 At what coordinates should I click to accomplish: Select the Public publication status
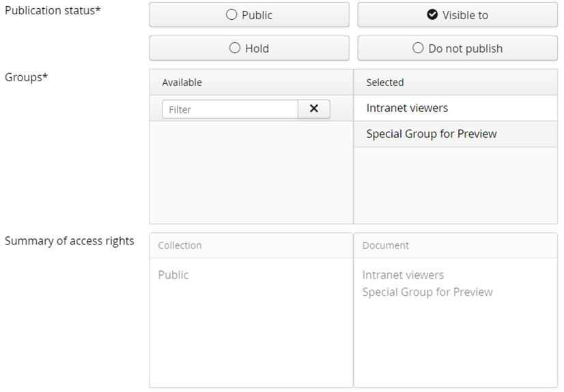[x=249, y=15]
